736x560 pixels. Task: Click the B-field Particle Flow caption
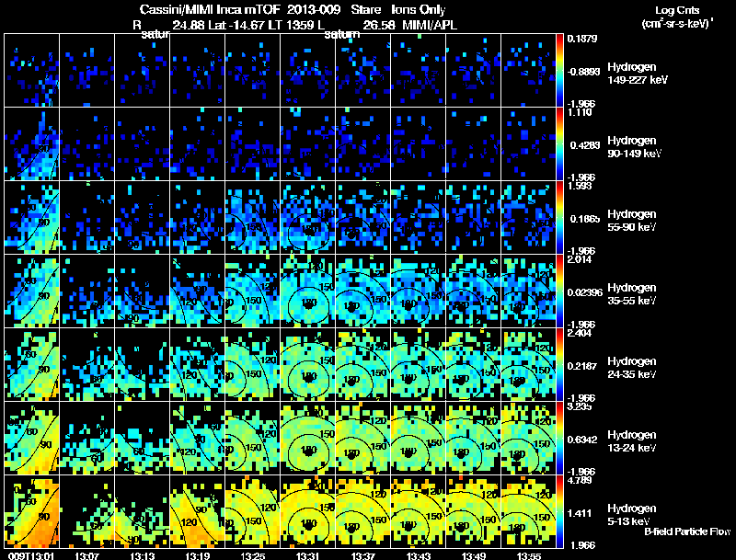pyautogui.click(x=687, y=531)
